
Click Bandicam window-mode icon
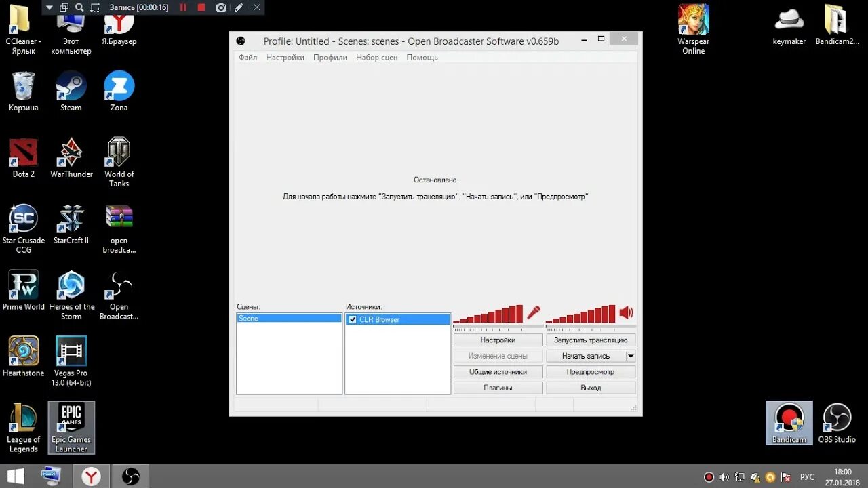(x=64, y=7)
